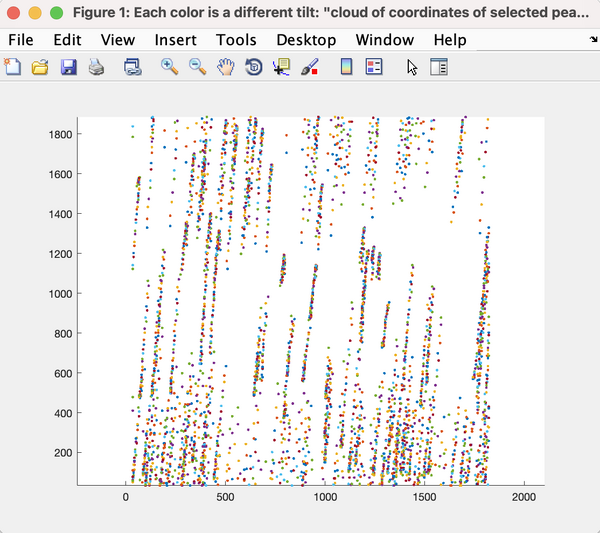Open the Desktop menu
This screenshot has height=533, width=600.
point(307,40)
